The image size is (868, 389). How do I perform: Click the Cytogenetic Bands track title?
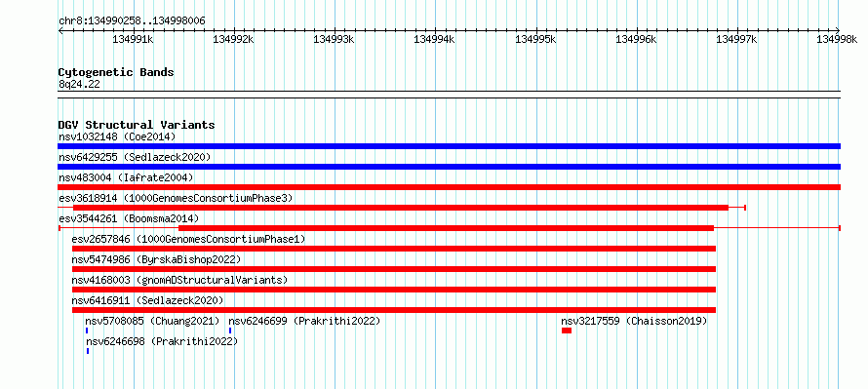tap(116, 72)
